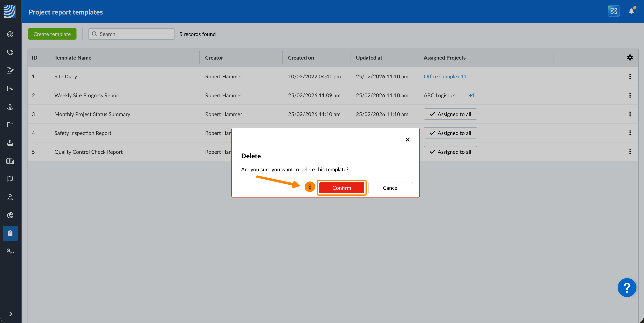644x323 pixels.
Task: Open the pie chart reports icon
Action: click(10, 215)
